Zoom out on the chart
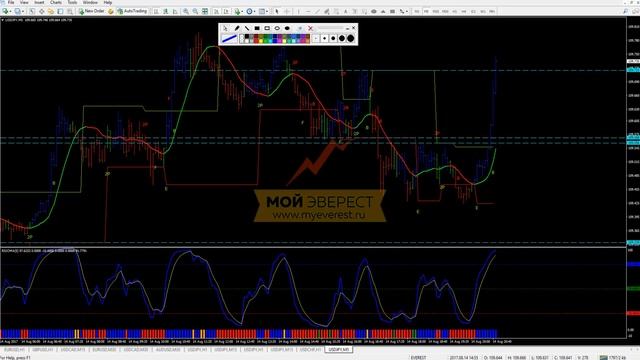Viewport: 640px width, 360px height. 196,11
